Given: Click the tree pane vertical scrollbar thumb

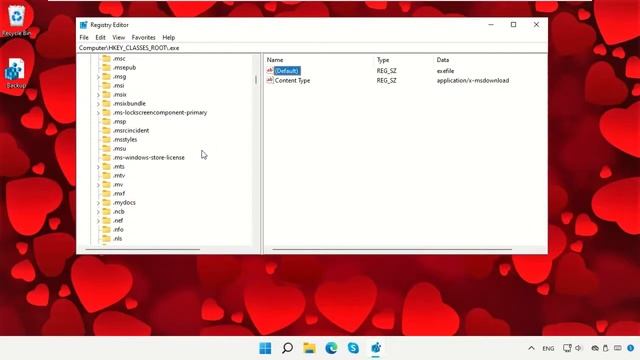Looking at the screenshot, I should coord(256,80).
